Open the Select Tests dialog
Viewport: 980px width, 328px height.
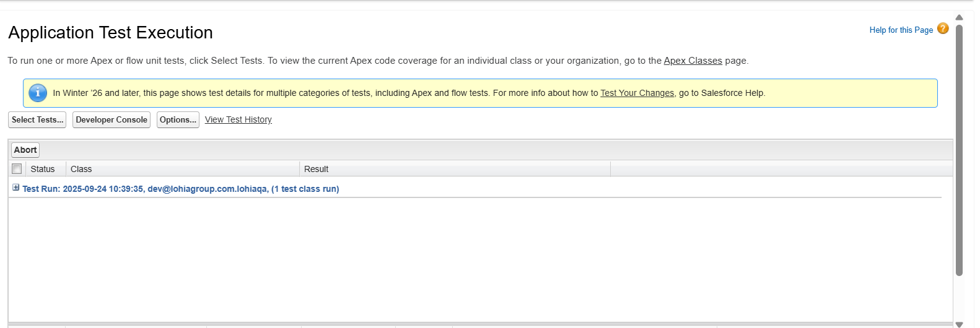pos(37,120)
